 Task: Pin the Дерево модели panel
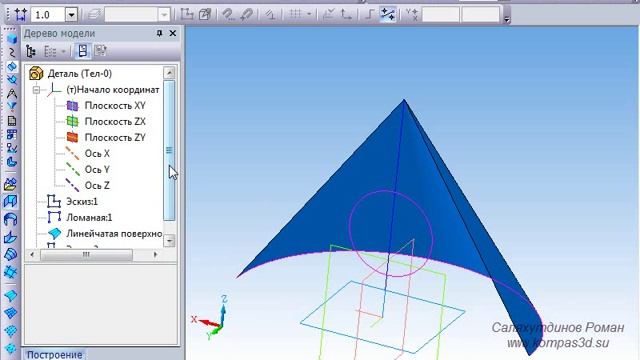(x=160, y=33)
